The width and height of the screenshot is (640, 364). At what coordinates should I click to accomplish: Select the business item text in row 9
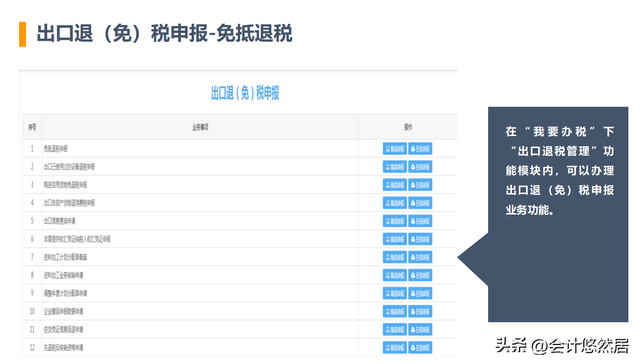pos(65,293)
